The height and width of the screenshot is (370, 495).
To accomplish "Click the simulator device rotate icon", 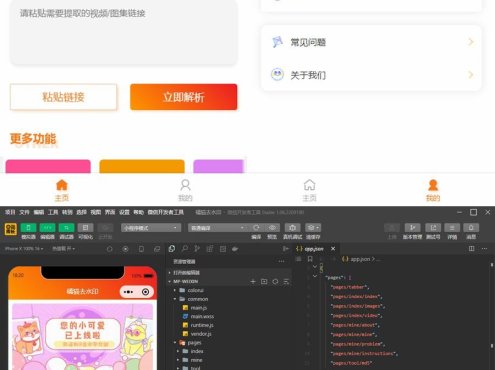I will click(x=141, y=249).
